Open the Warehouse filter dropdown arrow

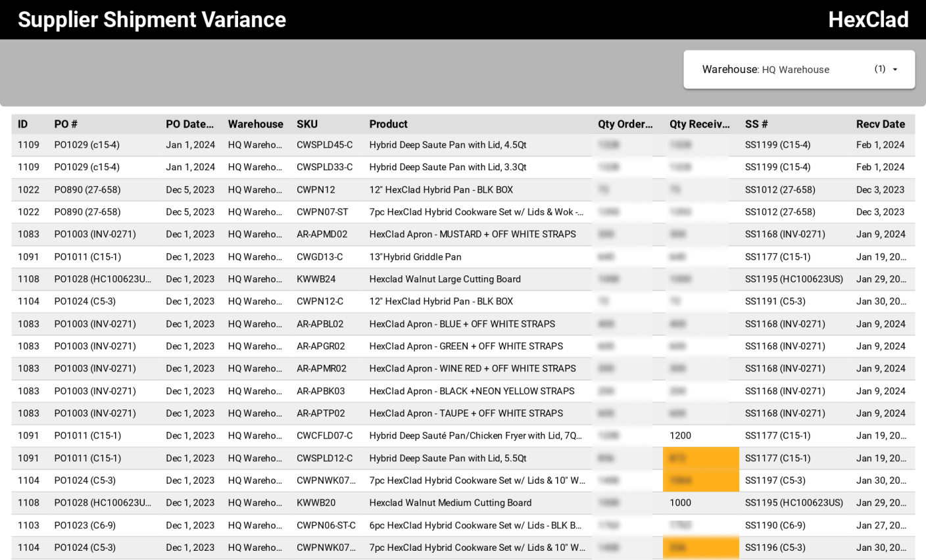[894, 70]
